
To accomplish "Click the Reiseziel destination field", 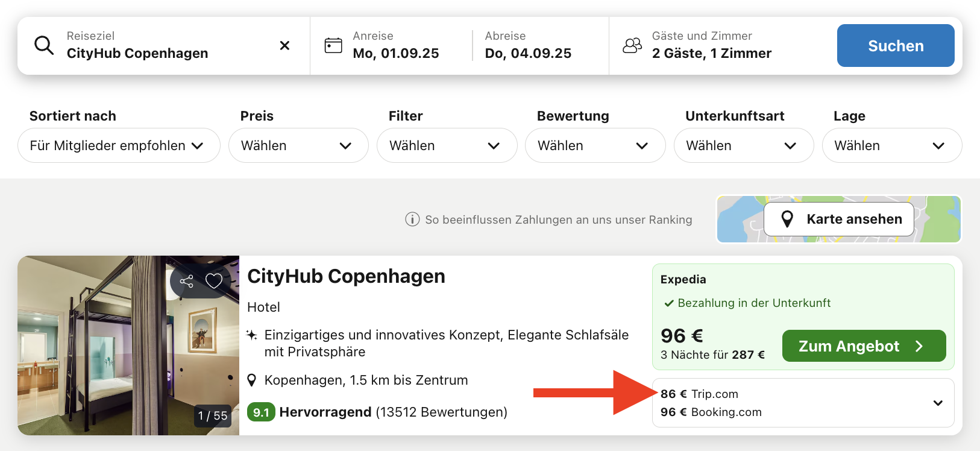I will click(x=164, y=46).
